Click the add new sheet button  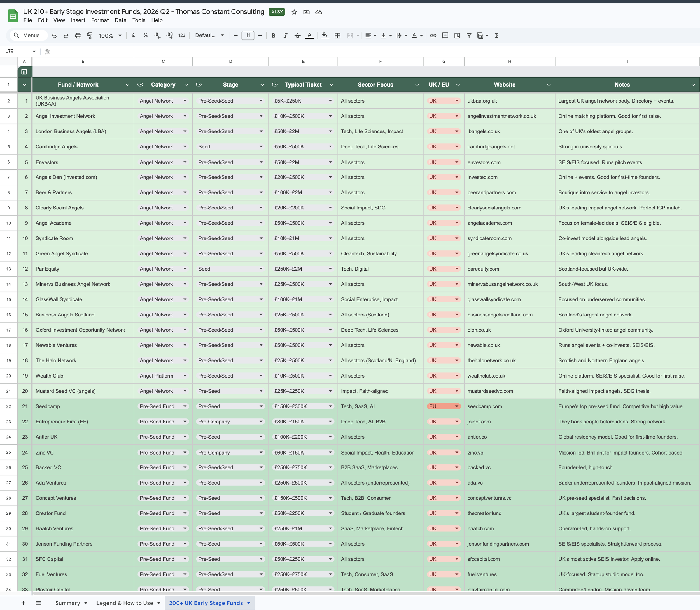[23, 603]
